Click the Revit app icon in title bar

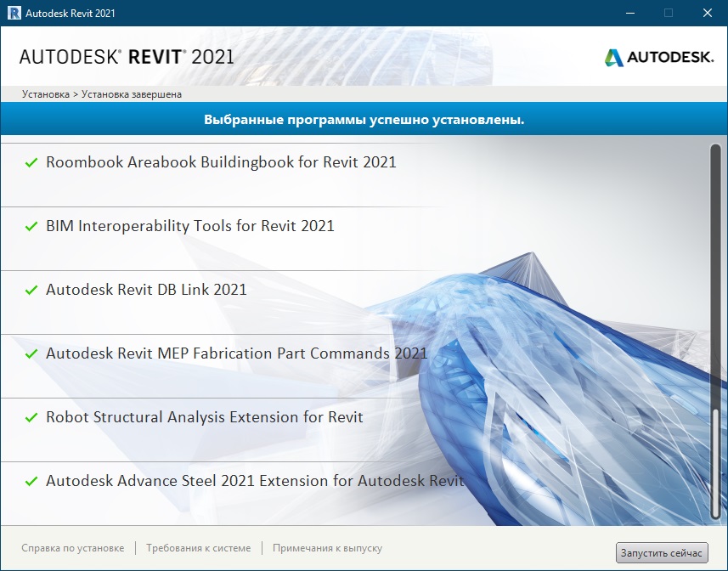coord(14,13)
